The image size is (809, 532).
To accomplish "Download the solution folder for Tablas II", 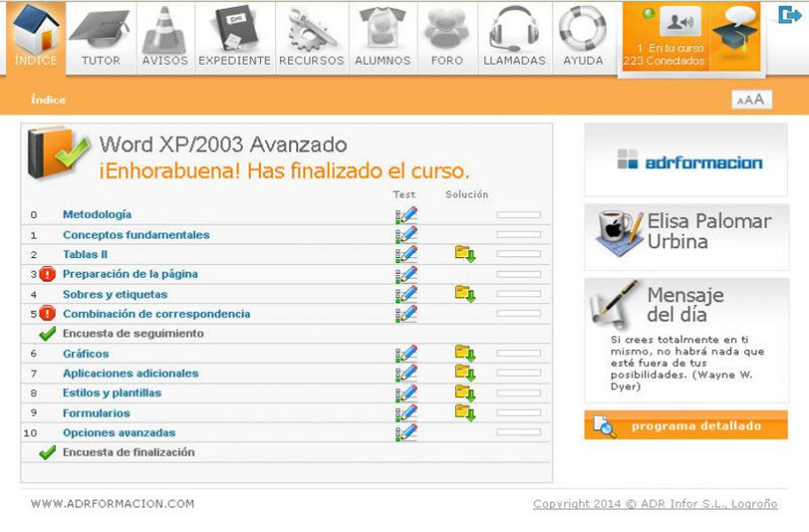I will pos(465,254).
